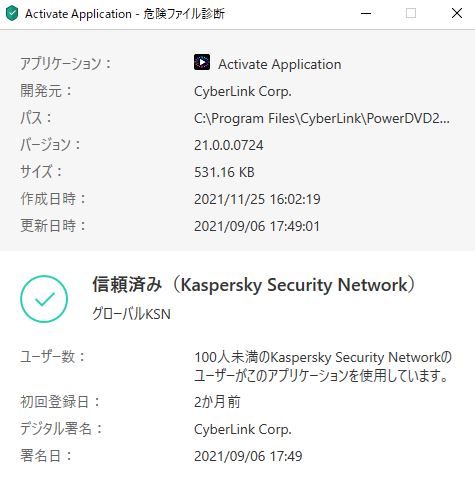This screenshot has height=481, width=475.
Task: Close the Activate Application dialog
Action: (x=457, y=14)
